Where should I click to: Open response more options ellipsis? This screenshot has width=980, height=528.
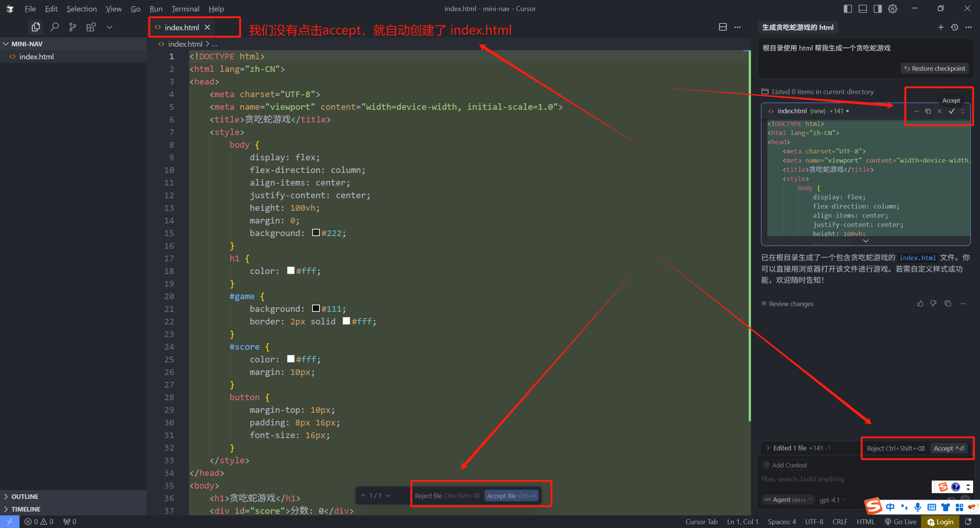[963, 304]
